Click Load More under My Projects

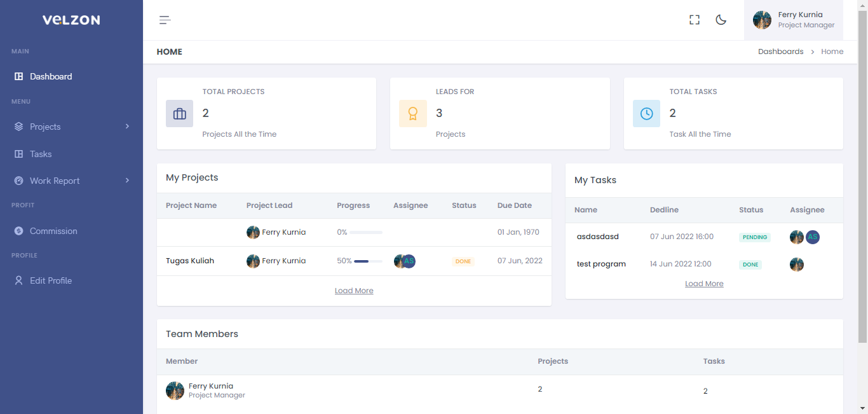click(x=354, y=291)
